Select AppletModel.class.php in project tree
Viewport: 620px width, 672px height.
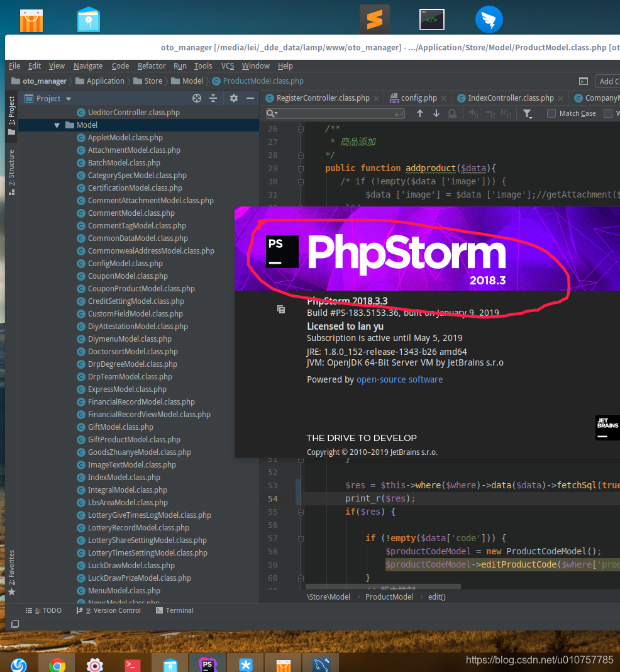(x=125, y=138)
